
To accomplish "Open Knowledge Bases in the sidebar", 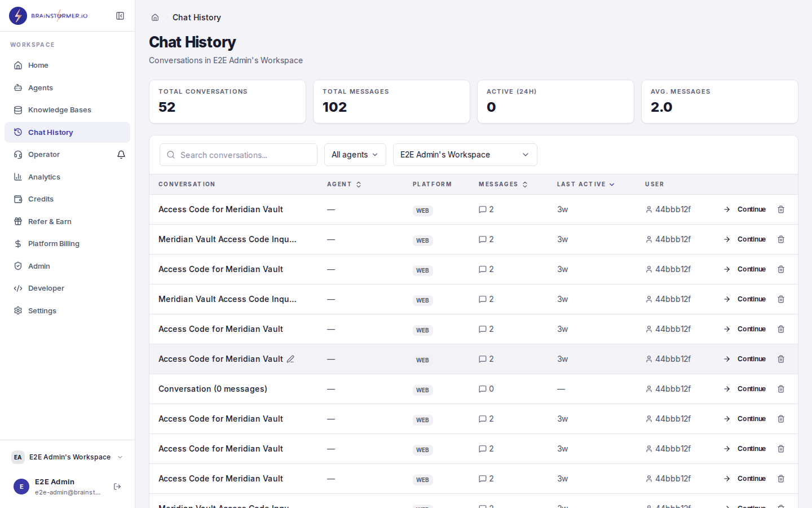I will [67, 110].
